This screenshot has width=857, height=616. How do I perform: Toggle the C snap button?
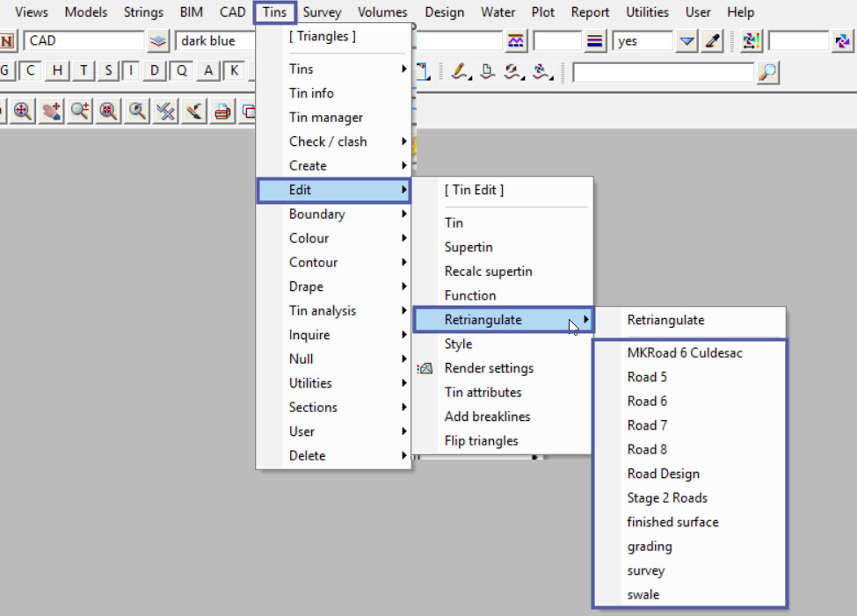click(31, 71)
